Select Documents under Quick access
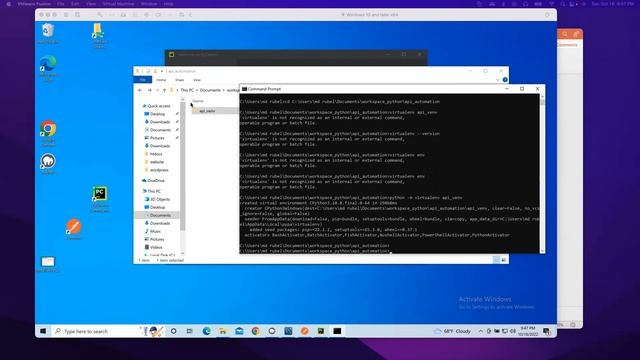Image resolution: width=640 pixels, height=360 pixels. pos(160,130)
